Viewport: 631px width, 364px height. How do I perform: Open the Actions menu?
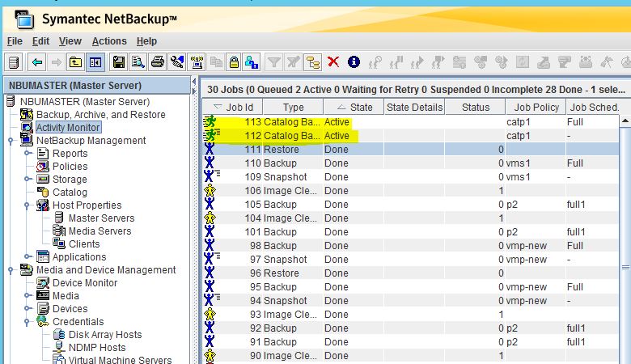109,41
